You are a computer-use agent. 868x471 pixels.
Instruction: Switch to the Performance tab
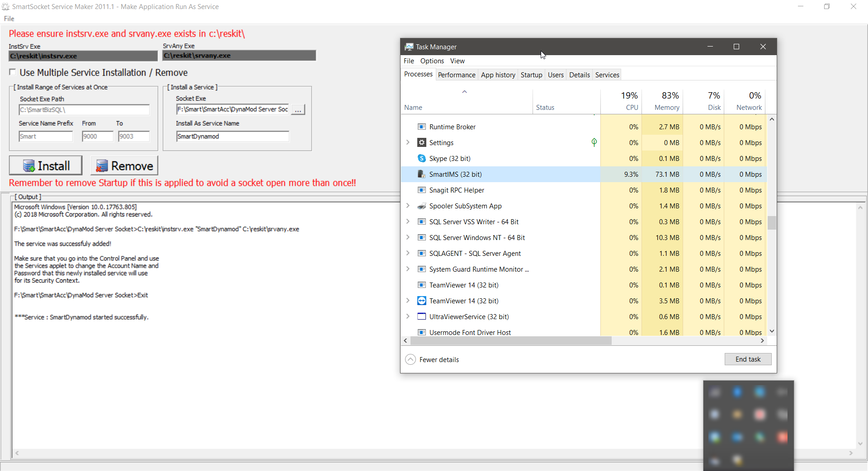(457, 75)
